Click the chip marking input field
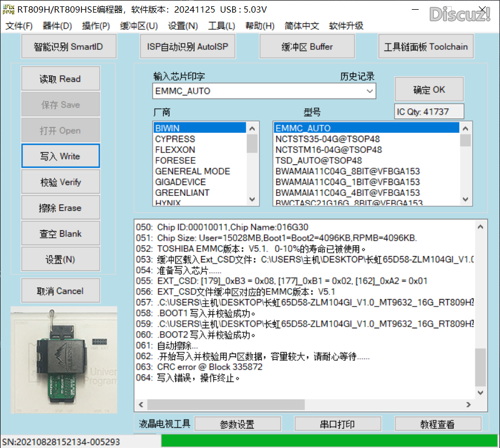500x448 pixels. click(x=258, y=91)
